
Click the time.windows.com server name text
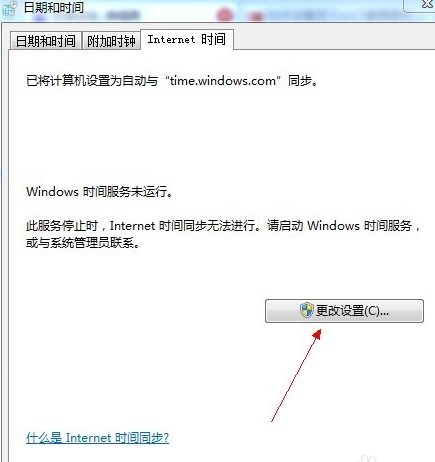coord(223,81)
